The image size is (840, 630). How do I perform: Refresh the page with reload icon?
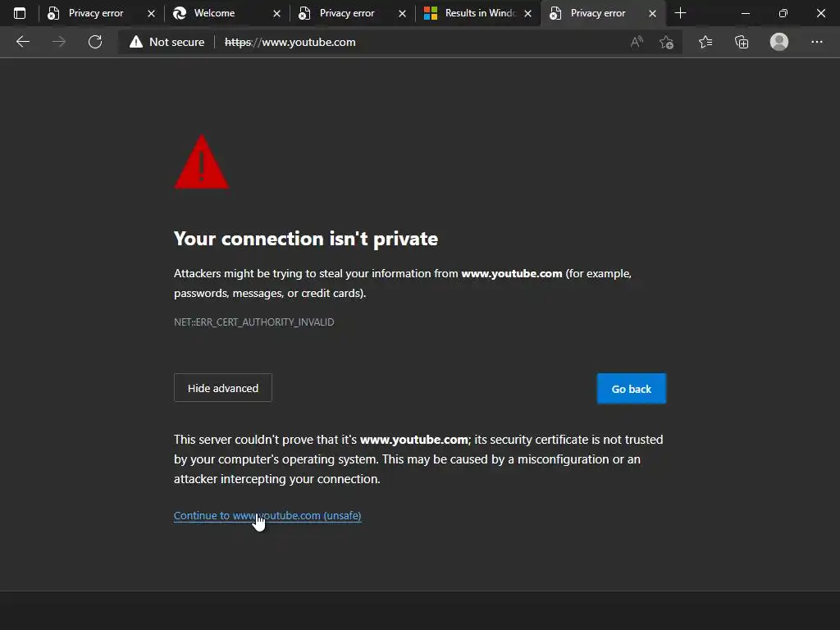[x=95, y=42]
